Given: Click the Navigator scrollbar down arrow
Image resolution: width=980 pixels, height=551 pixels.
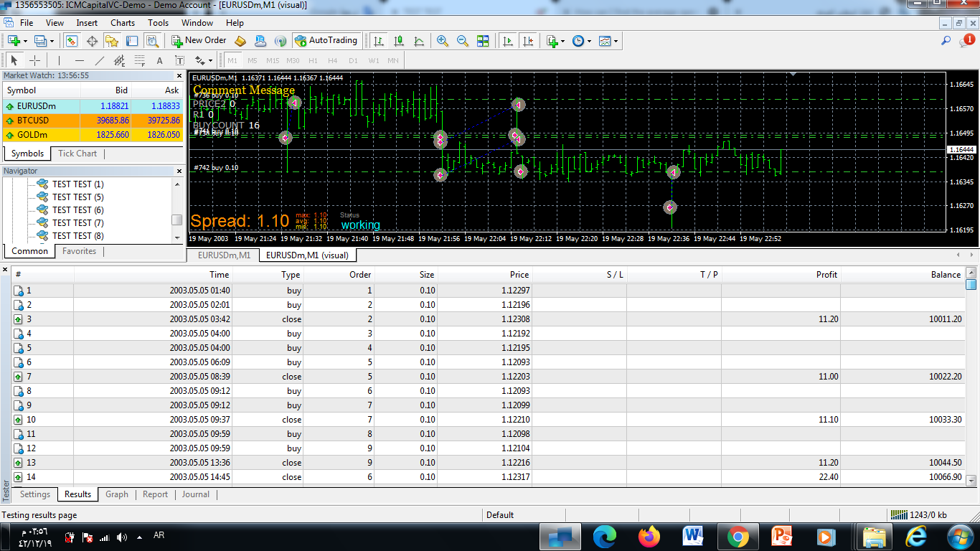Looking at the screenshot, I should [x=177, y=237].
